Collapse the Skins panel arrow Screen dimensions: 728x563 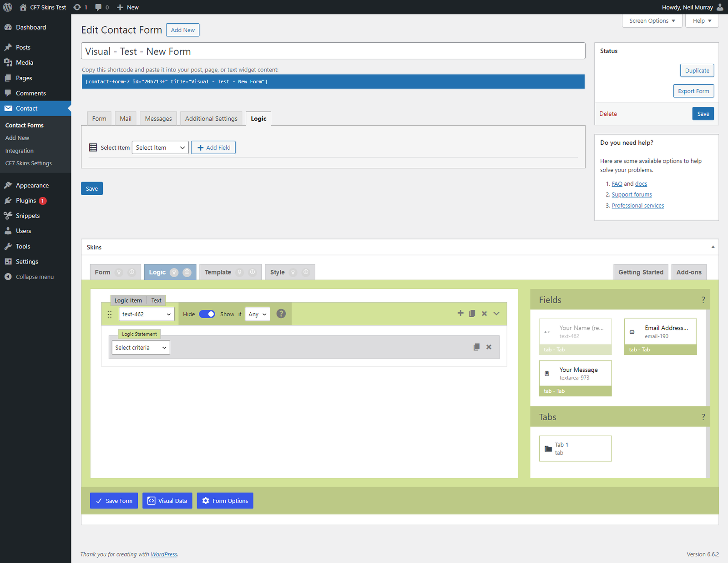(713, 247)
